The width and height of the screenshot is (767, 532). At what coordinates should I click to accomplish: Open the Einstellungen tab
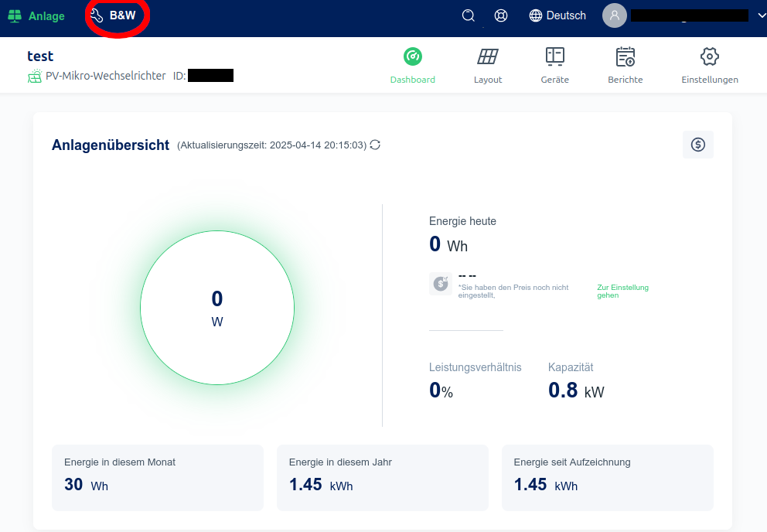pos(709,66)
